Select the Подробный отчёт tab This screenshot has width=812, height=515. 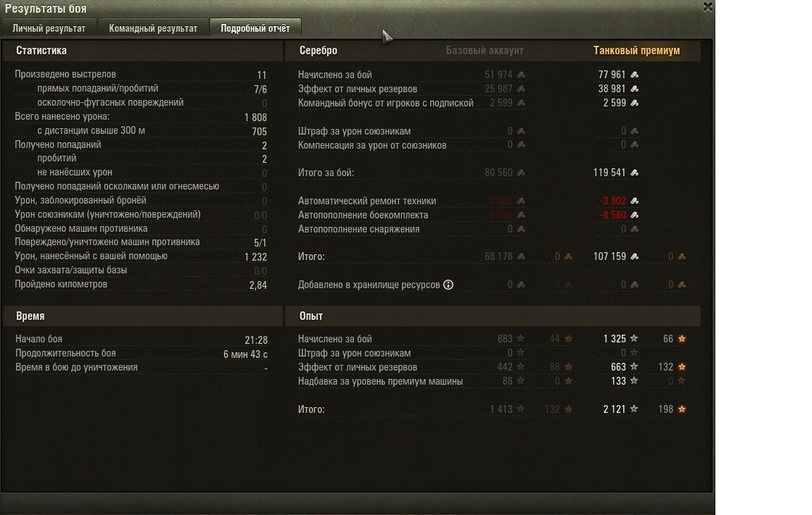(x=255, y=28)
